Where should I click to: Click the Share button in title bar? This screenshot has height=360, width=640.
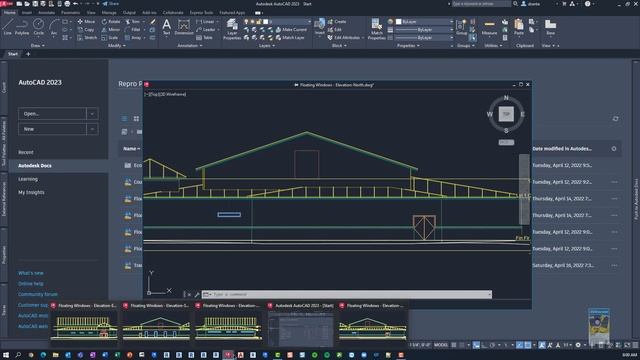110,4
